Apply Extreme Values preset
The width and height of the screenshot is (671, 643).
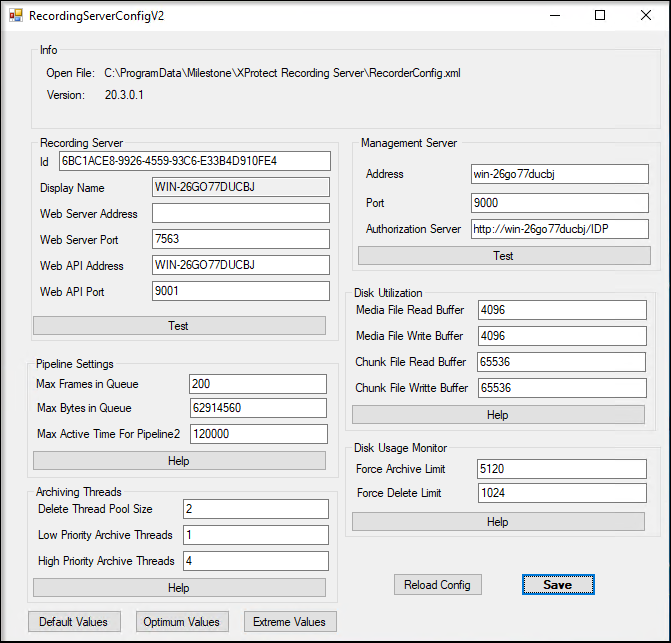(290, 622)
